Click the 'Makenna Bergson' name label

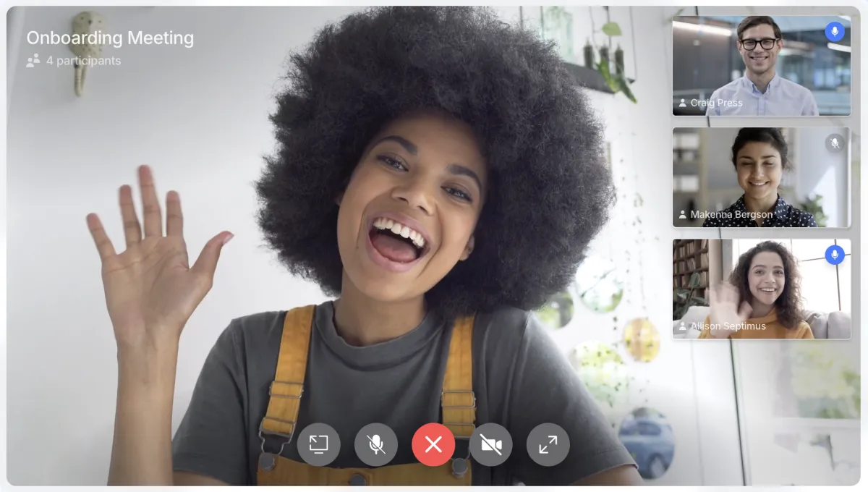731,215
